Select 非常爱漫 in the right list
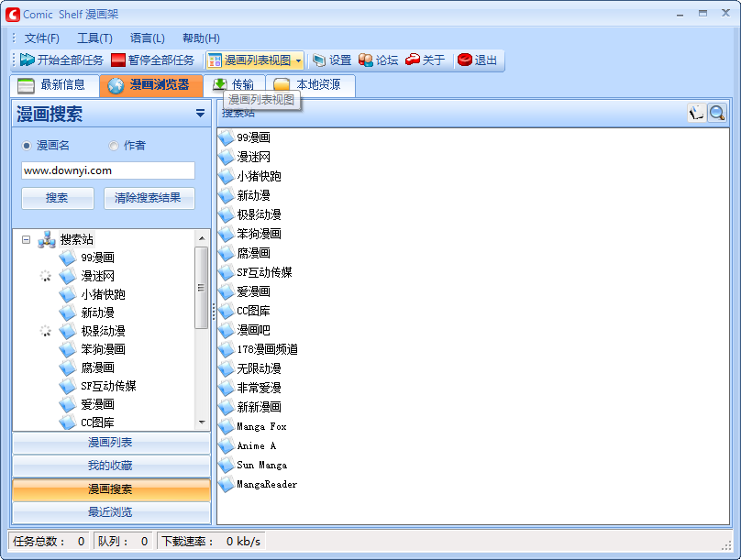Screen dimensions: 741x560 pos(259,388)
